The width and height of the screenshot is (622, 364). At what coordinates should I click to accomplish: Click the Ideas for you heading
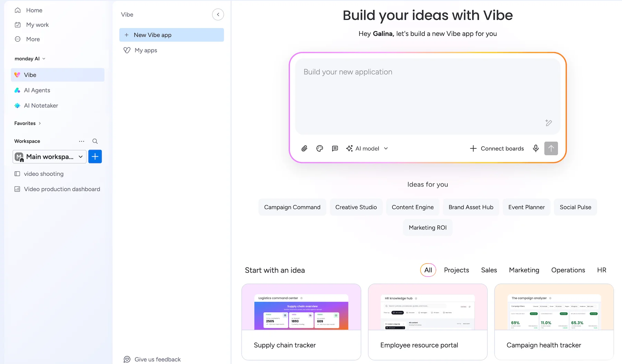tap(428, 184)
